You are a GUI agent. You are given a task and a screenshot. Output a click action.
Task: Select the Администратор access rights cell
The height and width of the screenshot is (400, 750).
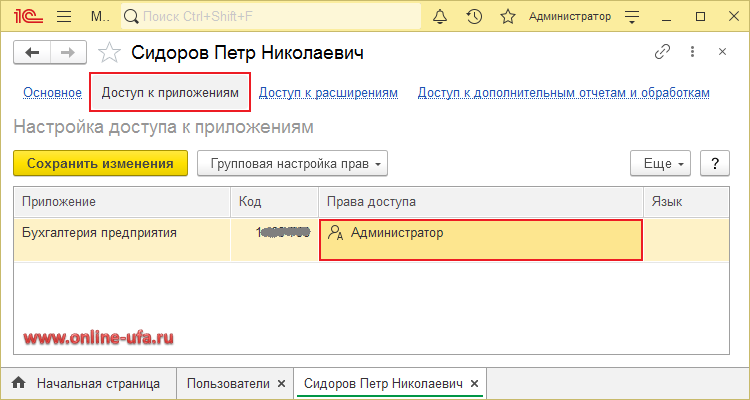point(480,240)
